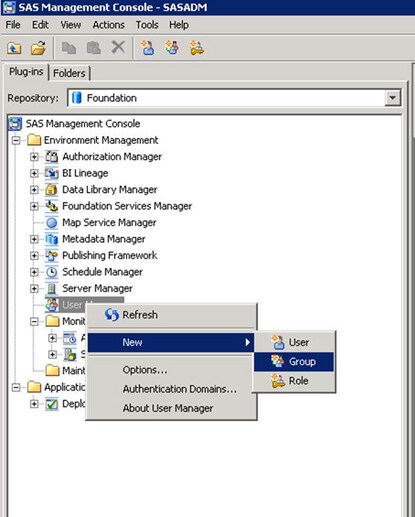Screen dimensions: 415x517
Task: Choose New in the context menu
Action: pyautogui.click(x=170, y=342)
